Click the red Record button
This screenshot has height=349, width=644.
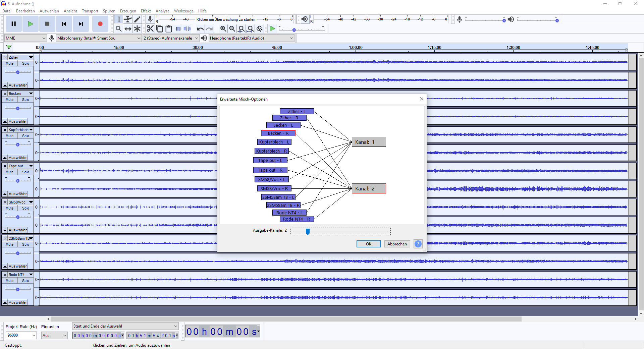pyautogui.click(x=100, y=24)
